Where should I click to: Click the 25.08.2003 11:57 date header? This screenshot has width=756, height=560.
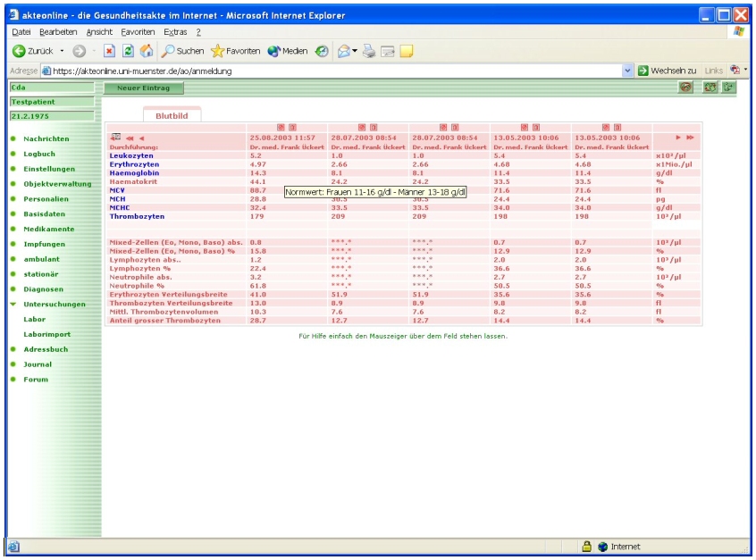(x=282, y=138)
